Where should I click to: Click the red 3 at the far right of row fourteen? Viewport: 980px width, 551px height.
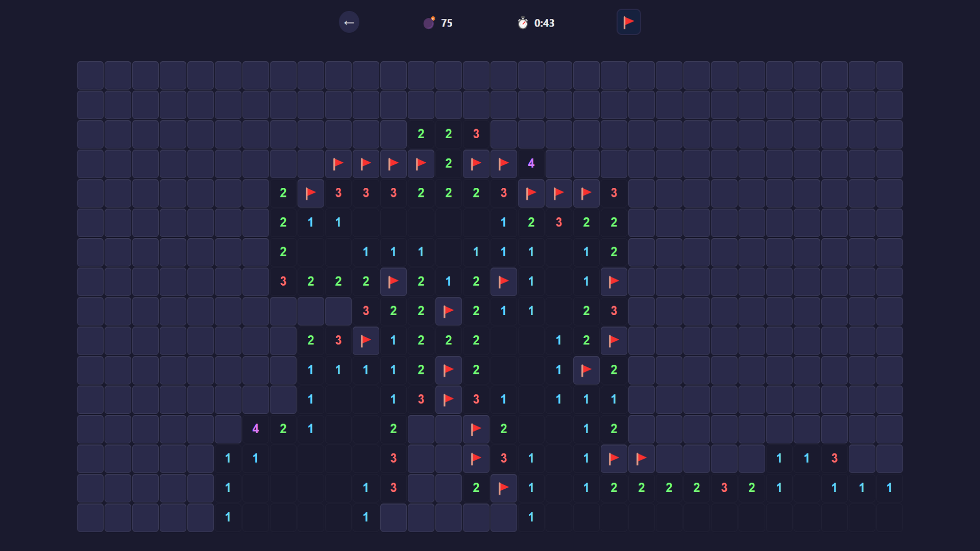click(x=834, y=458)
